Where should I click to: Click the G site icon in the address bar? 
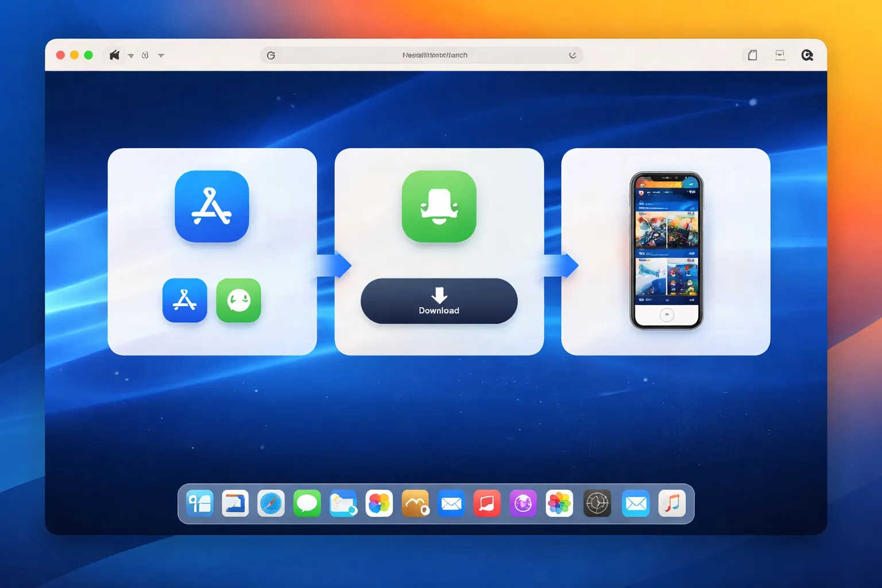pos(271,55)
